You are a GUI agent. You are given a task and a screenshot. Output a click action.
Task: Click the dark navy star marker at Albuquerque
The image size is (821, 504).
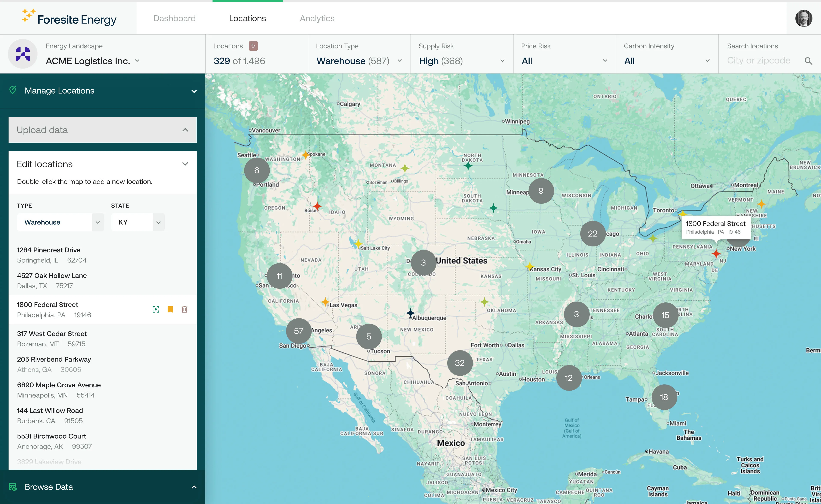[410, 313]
